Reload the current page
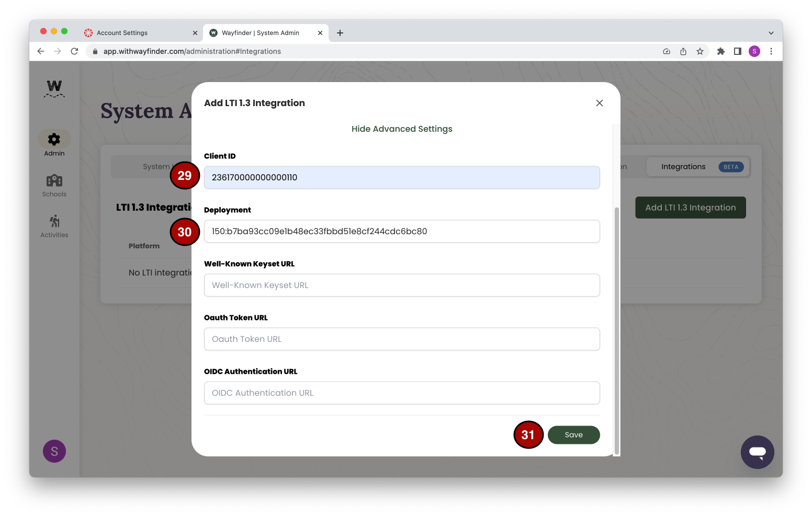 click(x=74, y=51)
